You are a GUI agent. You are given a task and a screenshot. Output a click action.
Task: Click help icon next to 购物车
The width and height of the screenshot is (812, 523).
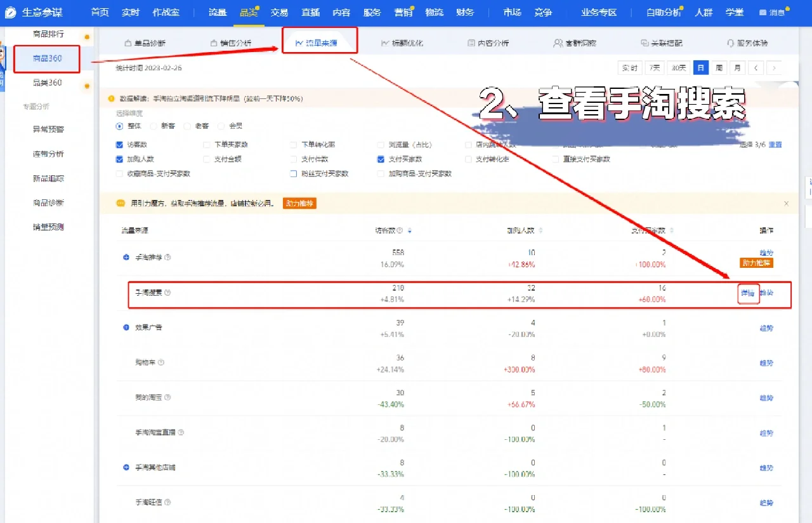tap(161, 362)
